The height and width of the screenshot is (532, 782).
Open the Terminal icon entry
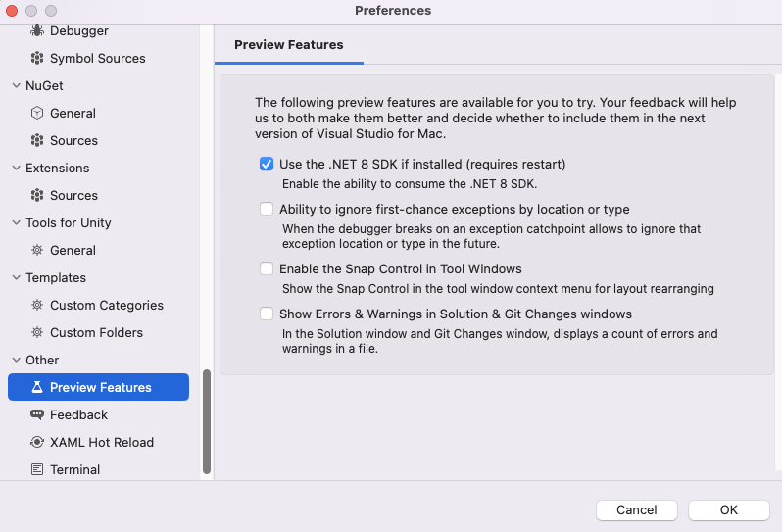37,469
